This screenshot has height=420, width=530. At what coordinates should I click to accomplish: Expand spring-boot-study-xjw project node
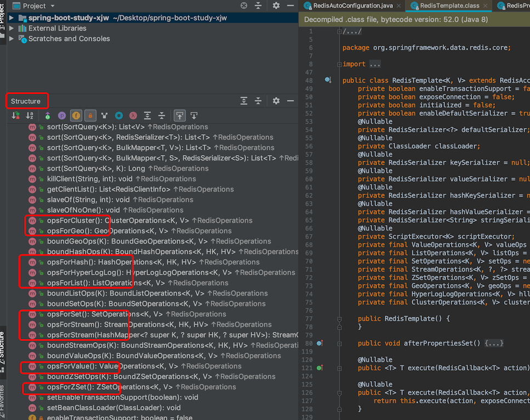pos(11,18)
